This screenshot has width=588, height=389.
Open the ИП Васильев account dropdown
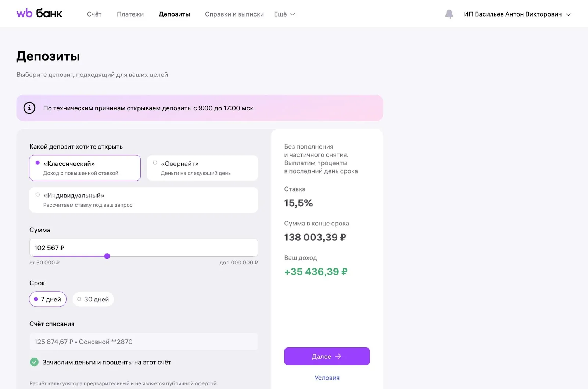(517, 14)
